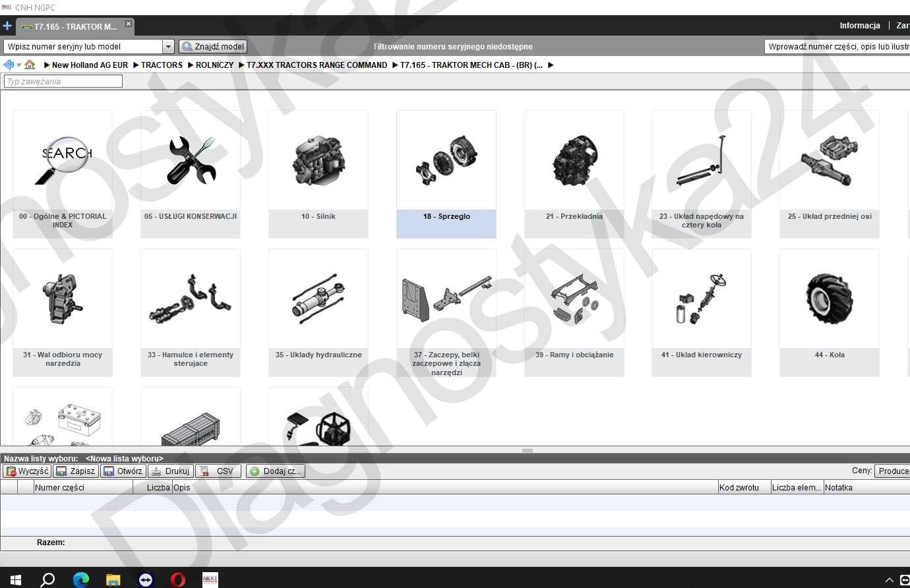Screen dimensions: 910x588
Task: Click the part number search field
Action: (837, 47)
